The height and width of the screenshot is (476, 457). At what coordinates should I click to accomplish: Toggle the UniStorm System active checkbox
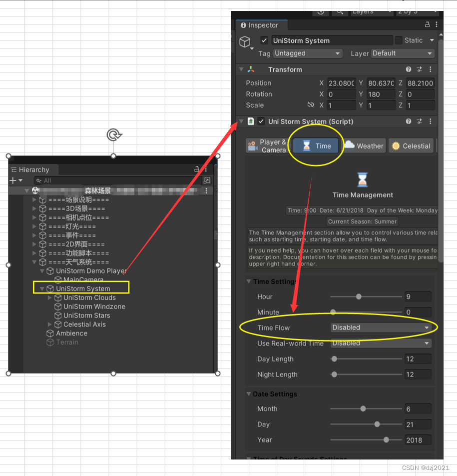[x=264, y=40]
